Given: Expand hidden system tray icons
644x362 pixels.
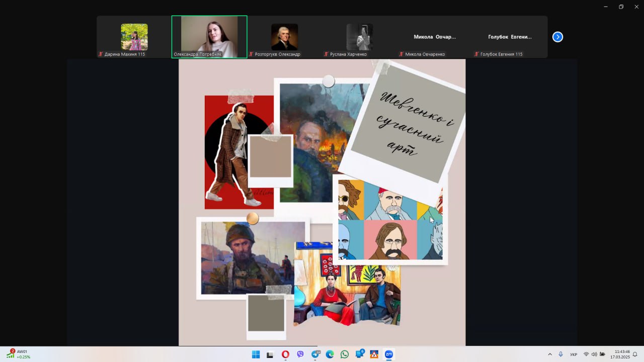Looking at the screenshot, I should click(549, 354).
